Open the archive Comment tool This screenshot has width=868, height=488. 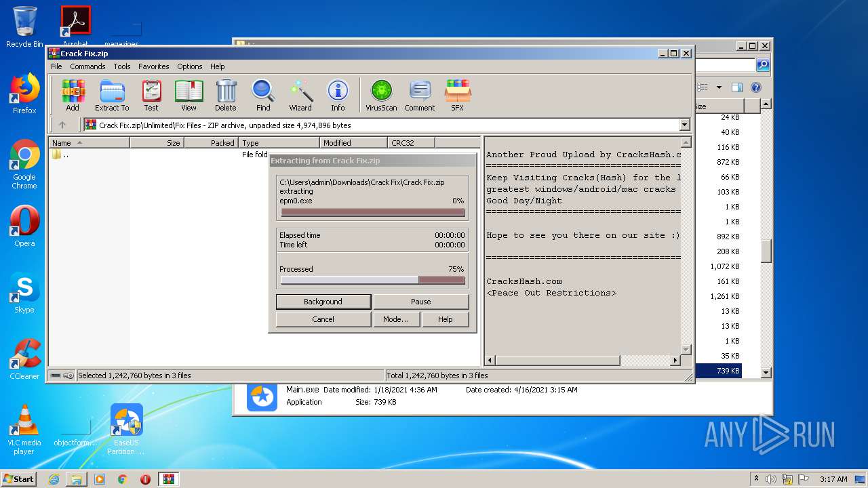point(420,95)
